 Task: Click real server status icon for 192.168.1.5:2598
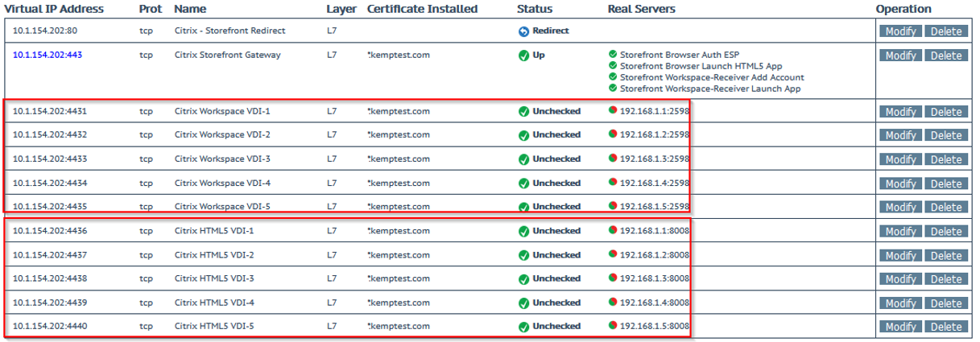(x=613, y=205)
